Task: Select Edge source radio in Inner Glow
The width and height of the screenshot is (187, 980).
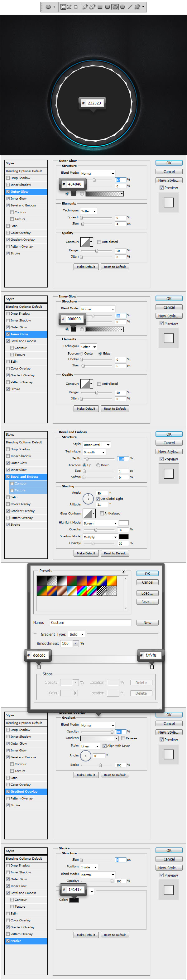Action: pos(100,353)
